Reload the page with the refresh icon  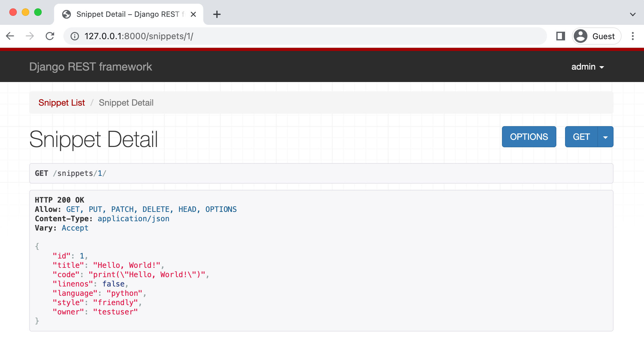pyautogui.click(x=50, y=36)
